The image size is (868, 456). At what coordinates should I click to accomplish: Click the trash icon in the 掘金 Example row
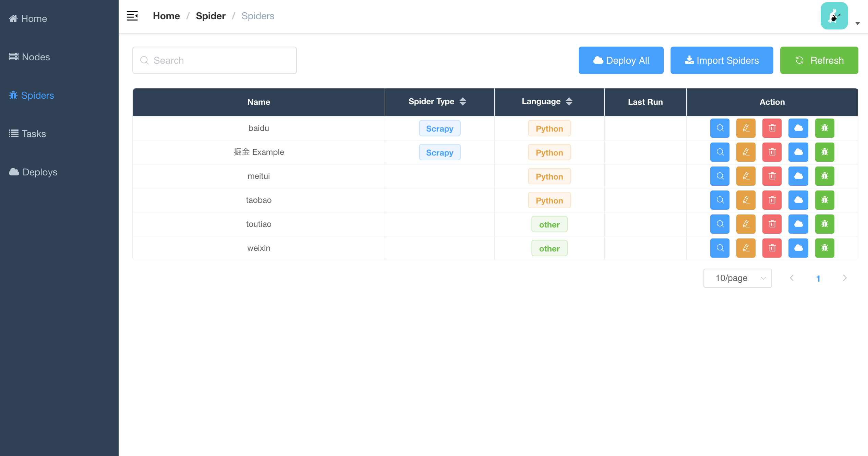tap(772, 152)
